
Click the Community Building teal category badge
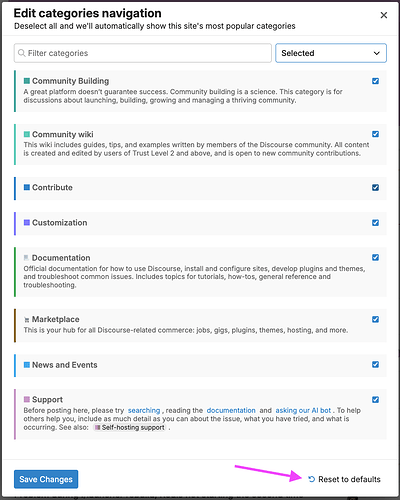pos(27,81)
